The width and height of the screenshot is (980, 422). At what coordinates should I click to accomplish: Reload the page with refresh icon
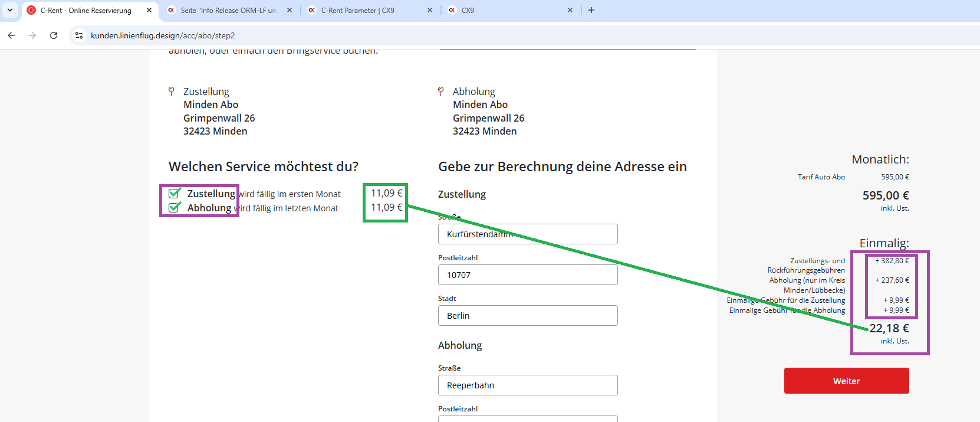[54, 35]
